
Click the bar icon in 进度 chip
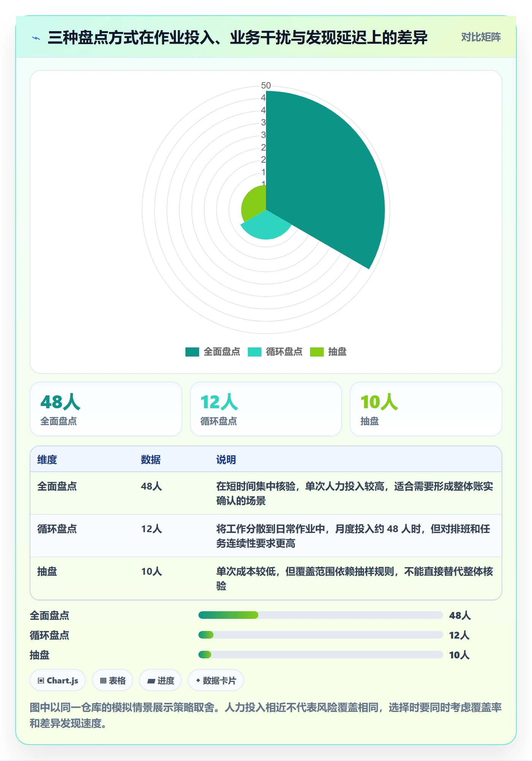click(151, 681)
